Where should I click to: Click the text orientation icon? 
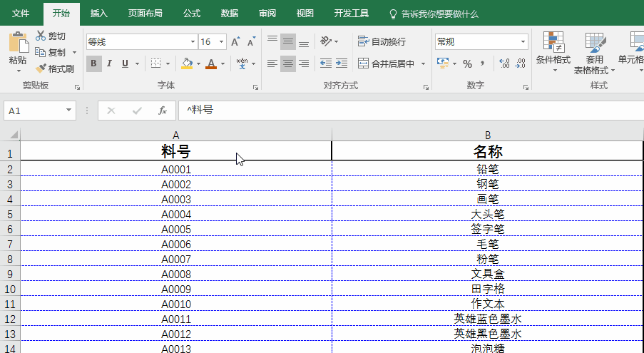(x=326, y=41)
